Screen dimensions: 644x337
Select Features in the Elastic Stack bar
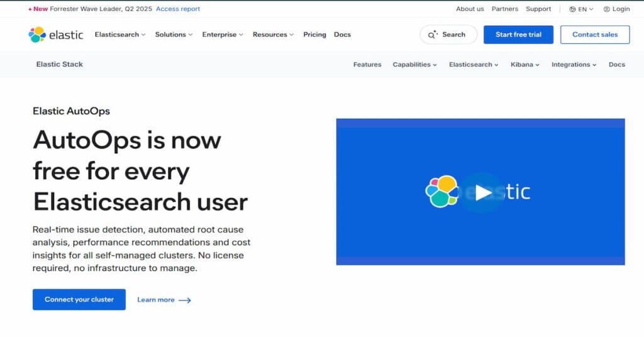(x=367, y=64)
